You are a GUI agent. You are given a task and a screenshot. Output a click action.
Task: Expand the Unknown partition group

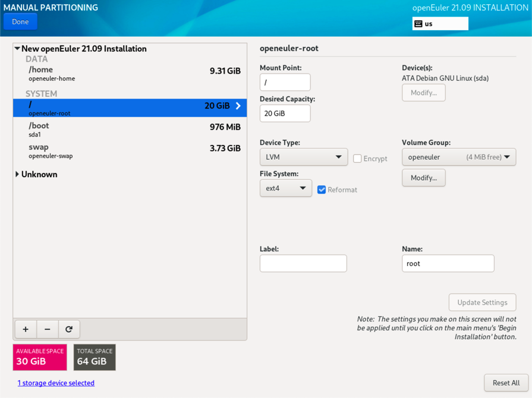(17, 175)
